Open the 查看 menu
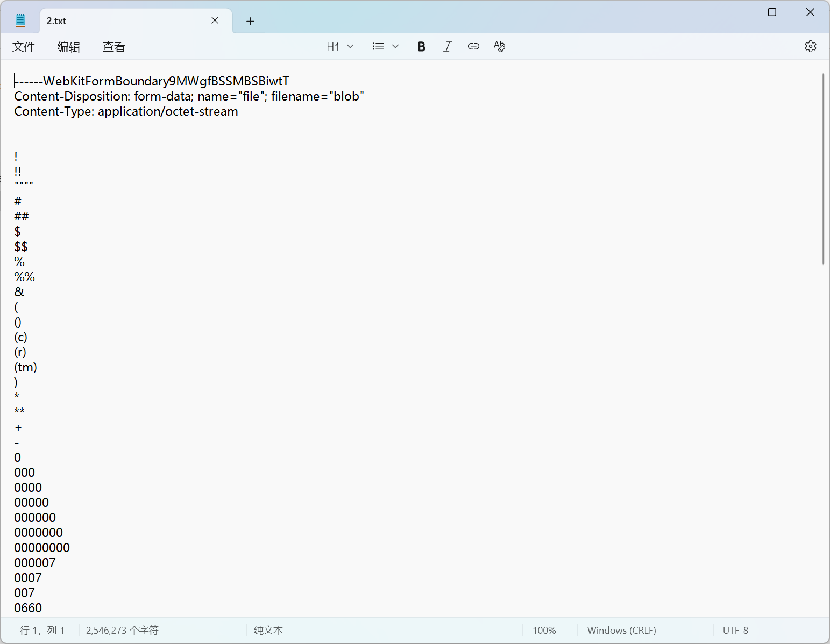 [114, 47]
